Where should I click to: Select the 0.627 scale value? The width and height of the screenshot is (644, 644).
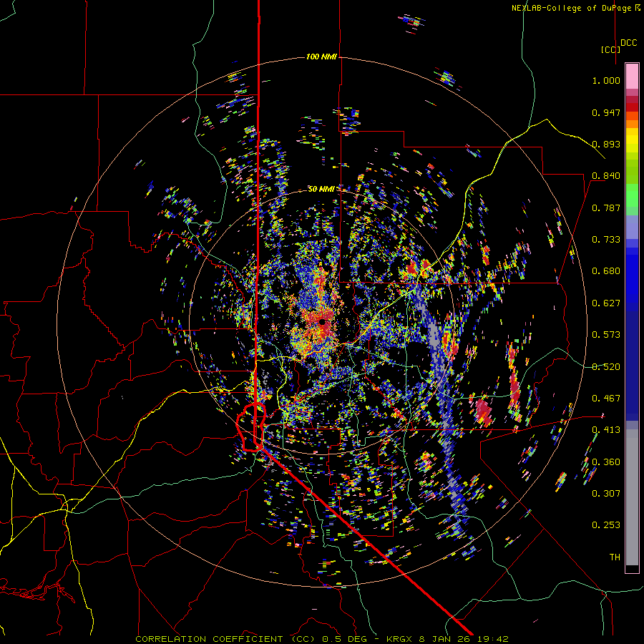606,303
